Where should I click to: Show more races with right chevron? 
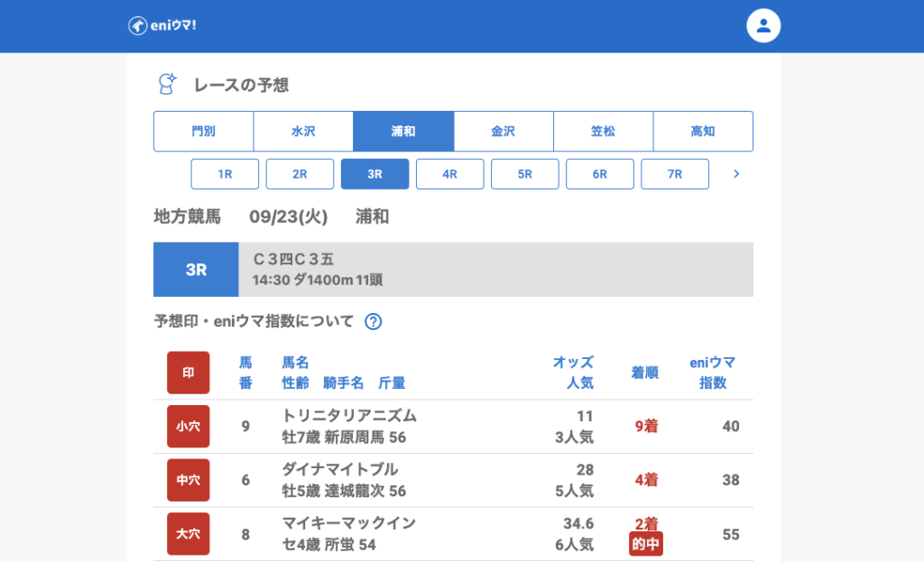coord(736,174)
